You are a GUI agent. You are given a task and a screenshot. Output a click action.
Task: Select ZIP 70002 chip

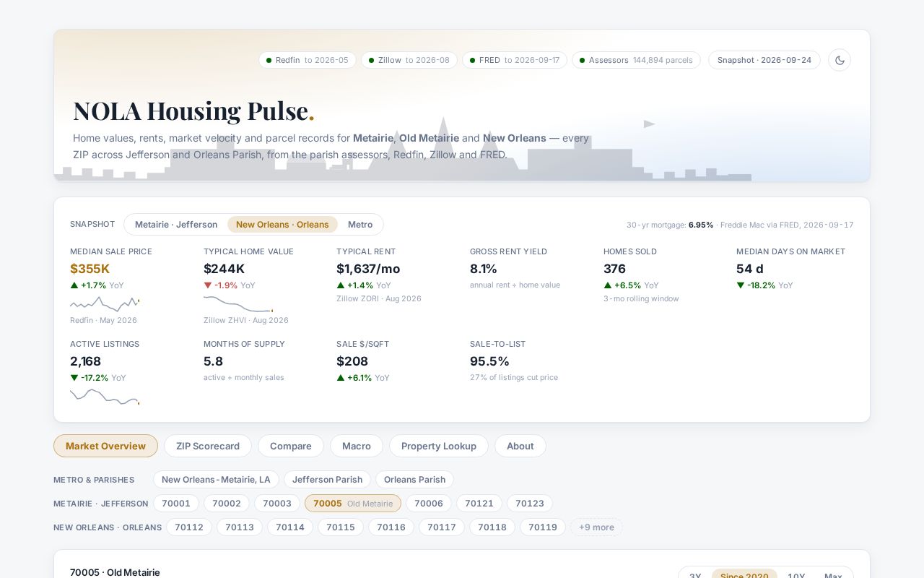227,504
